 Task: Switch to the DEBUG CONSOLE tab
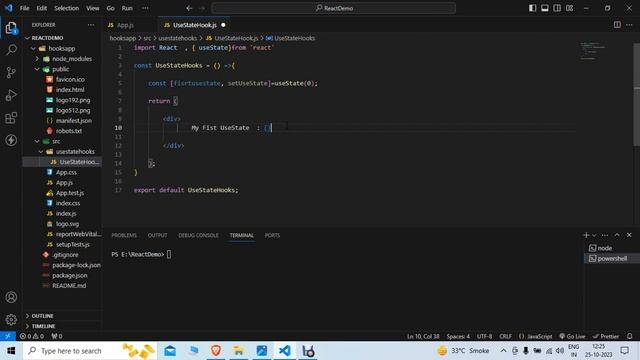(x=198, y=235)
